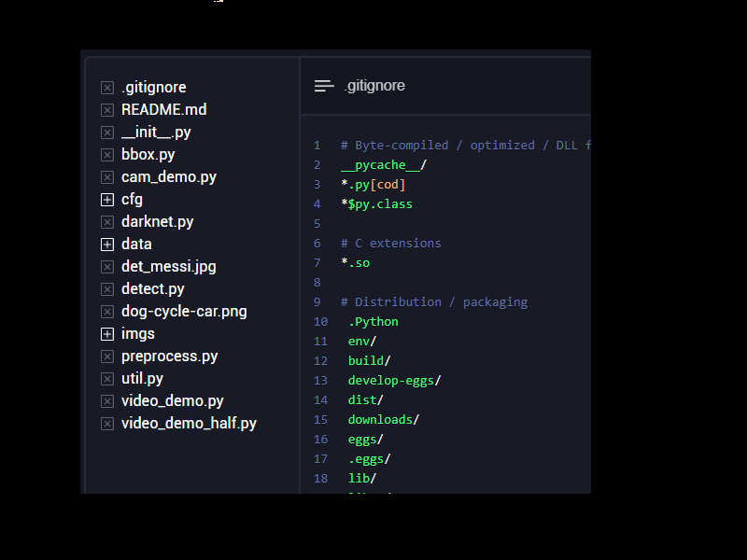Screen dimensions: 747x560
Task: Click line number 10 in the gutter
Action: click(320, 322)
